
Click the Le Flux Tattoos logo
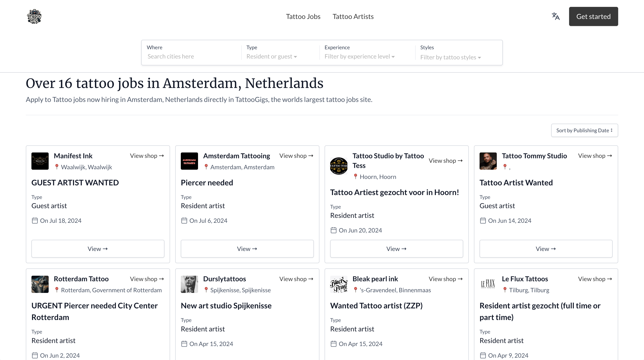point(488,284)
